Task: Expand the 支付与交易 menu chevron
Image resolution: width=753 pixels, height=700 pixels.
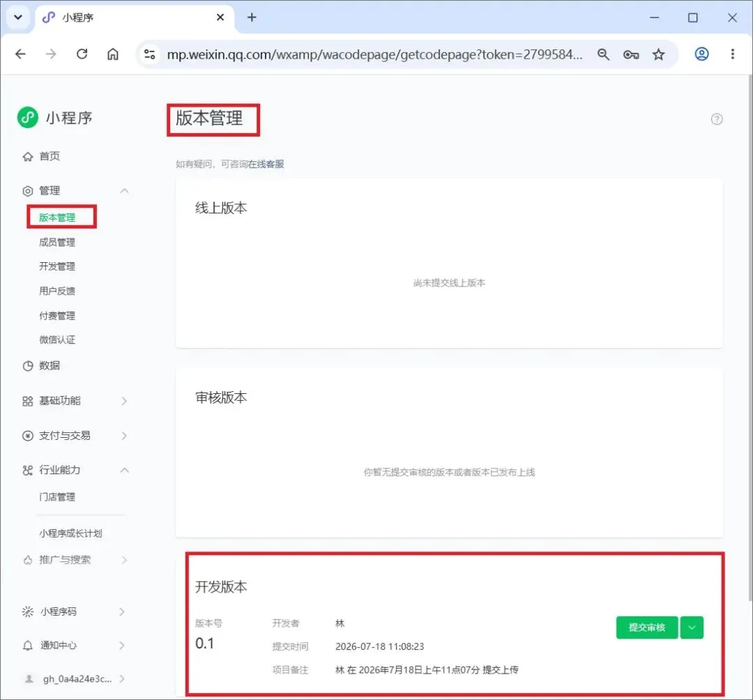Action: (124, 436)
